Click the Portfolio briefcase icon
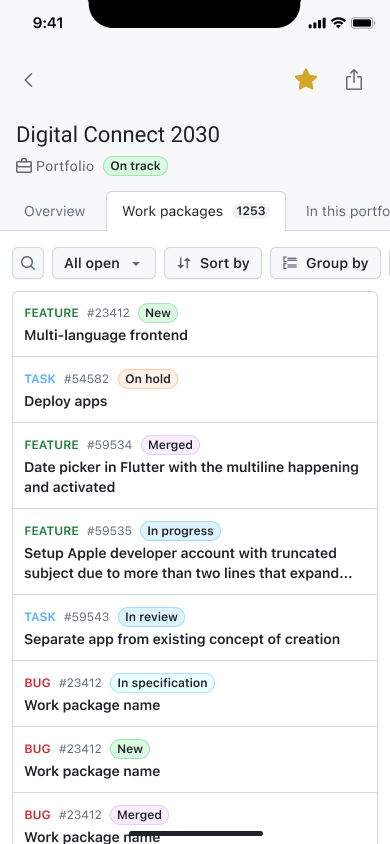Screen dimensions: 390x844 click(x=24, y=166)
